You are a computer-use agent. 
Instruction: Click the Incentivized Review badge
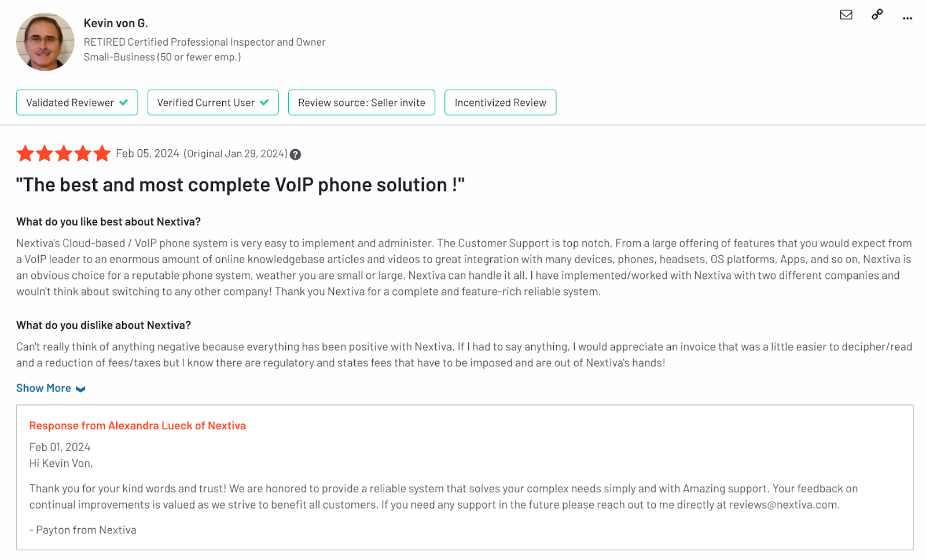(501, 102)
